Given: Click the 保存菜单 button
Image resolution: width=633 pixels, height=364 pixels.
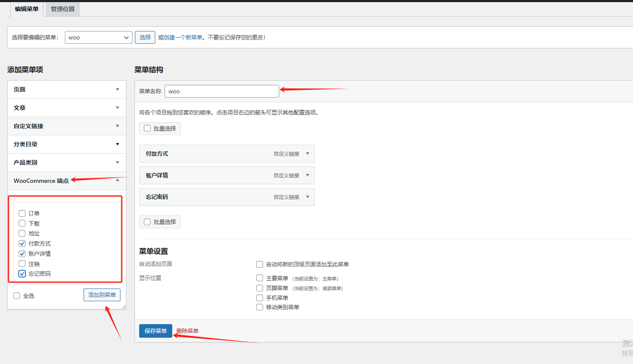Looking at the screenshot, I should (155, 331).
